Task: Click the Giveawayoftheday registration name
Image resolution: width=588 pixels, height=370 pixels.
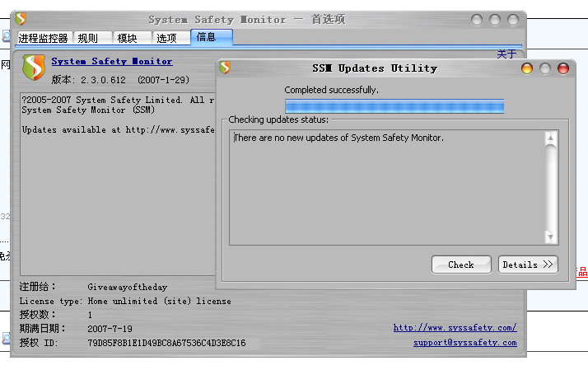Action: click(128, 287)
